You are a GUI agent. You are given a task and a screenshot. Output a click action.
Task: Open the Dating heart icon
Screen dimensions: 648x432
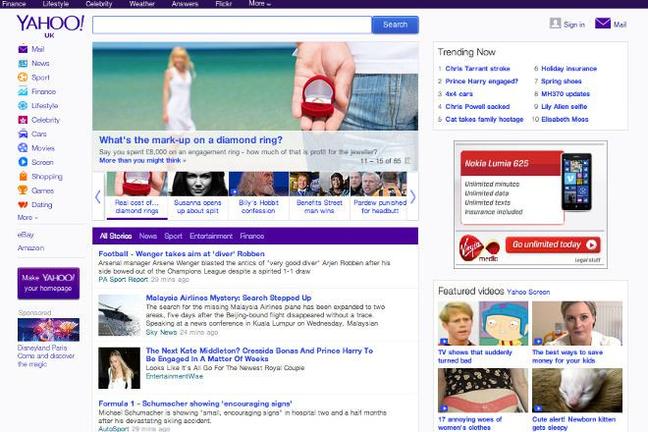click(x=23, y=205)
